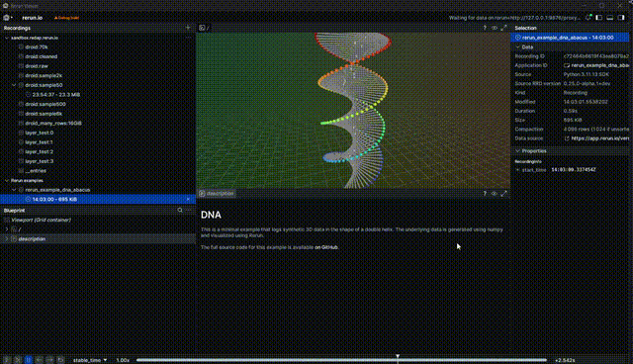Open the Data source https://app.rerun.io link
The image size is (633, 364).
[x=596, y=138]
